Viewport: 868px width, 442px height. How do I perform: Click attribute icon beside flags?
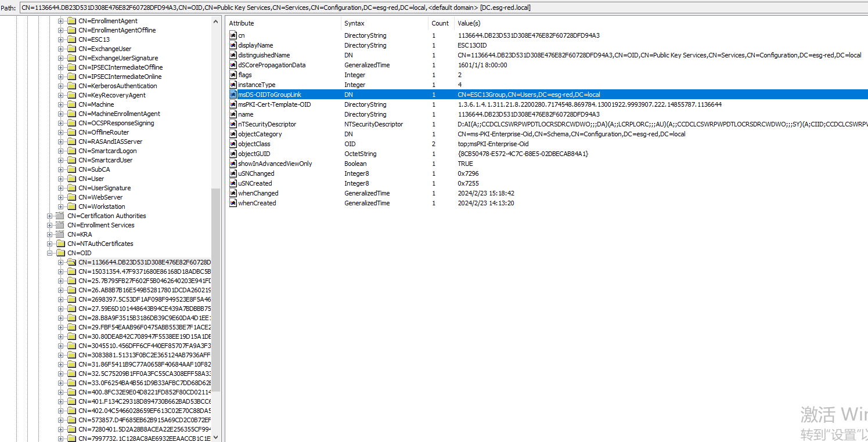point(233,75)
